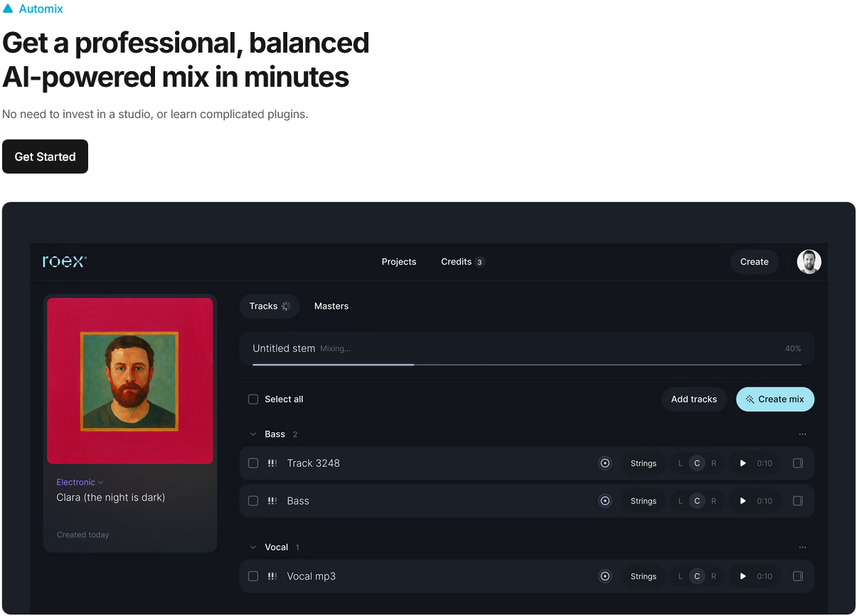Viewport: 857px width, 616px height.
Task: Click the 'Created today' text
Action: point(83,535)
